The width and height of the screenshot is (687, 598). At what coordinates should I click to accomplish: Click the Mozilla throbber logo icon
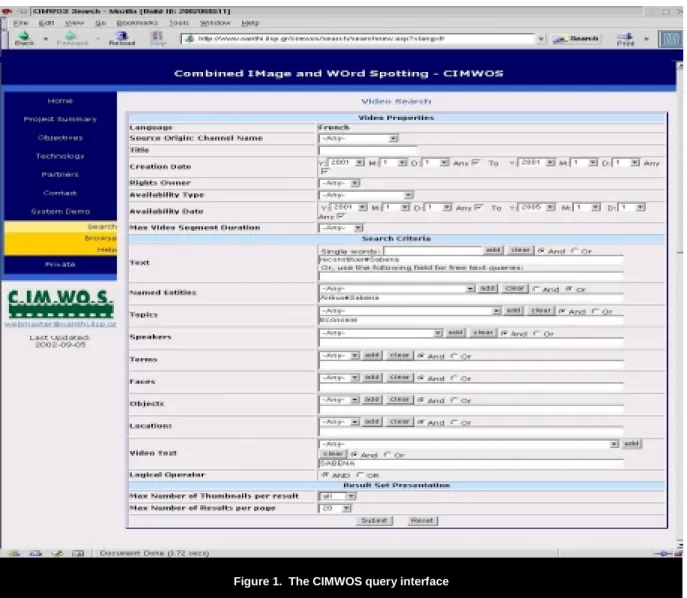pyautogui.click(x=671, y=39)
